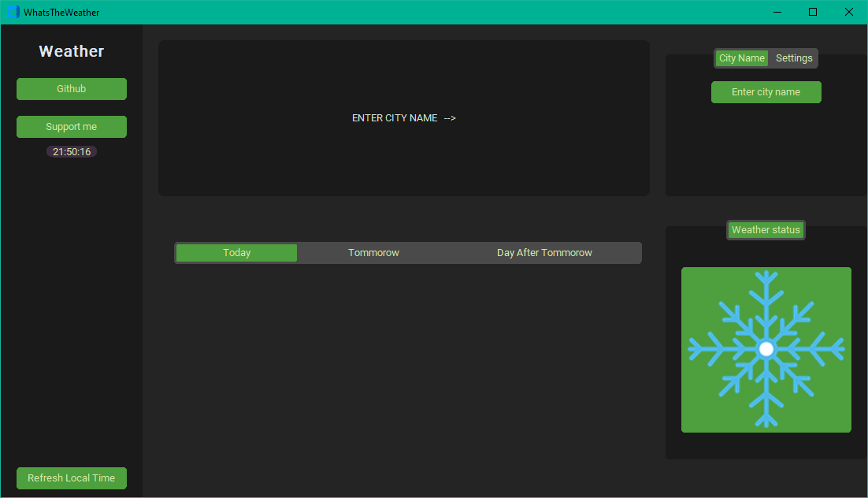Refresh the local time
This screenshot has height=498, width=868.
point(72,478)
